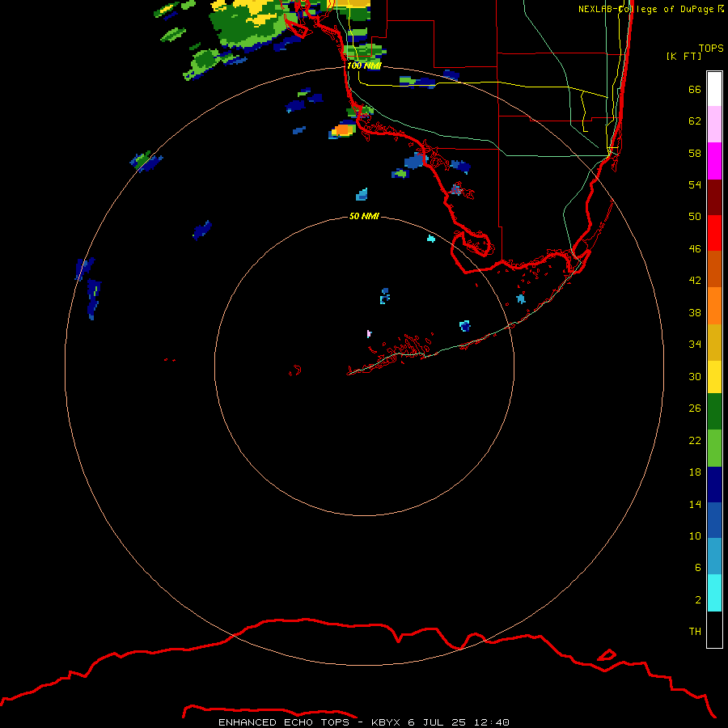Click the orange echo cell off the coast
Image resolution: width=728 pixels, height=728 pixels.
(x=344, y=129)
